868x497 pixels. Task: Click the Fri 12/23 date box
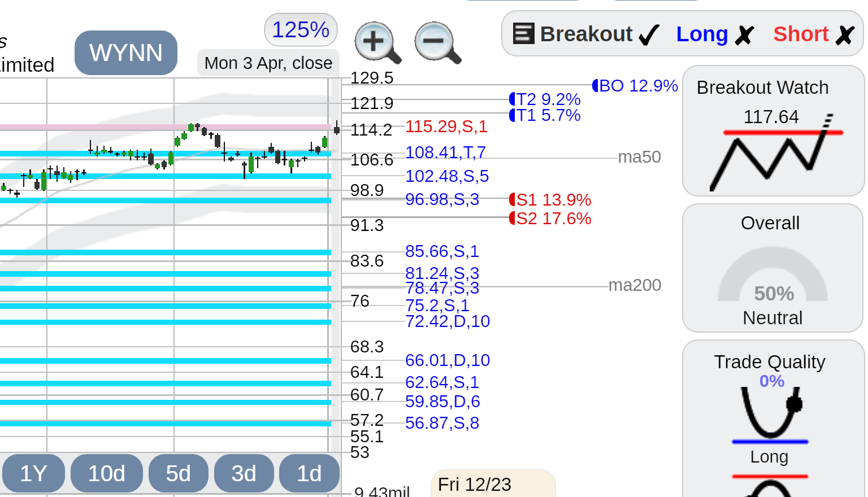[x=493, y=484]
